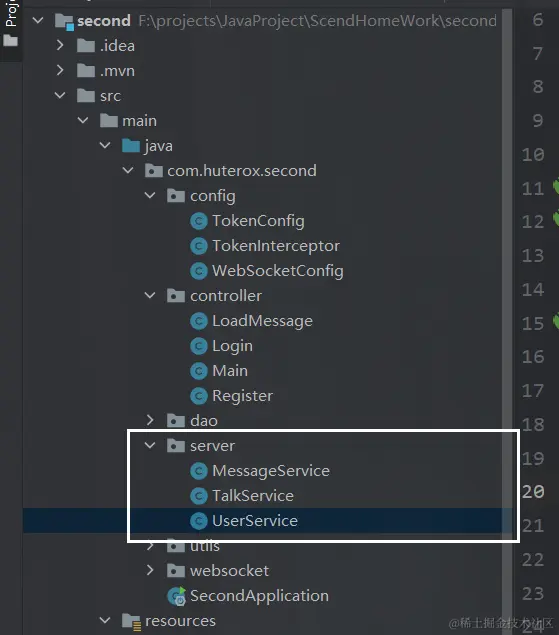
Task: Click the second project module icon
Action: point(64,21)
